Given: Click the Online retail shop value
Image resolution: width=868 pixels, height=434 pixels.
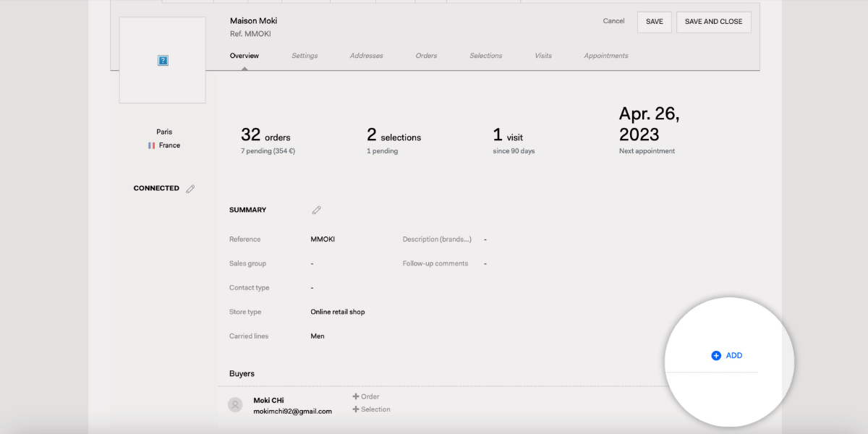Looking at the screenshot, I should coord(338,312).
